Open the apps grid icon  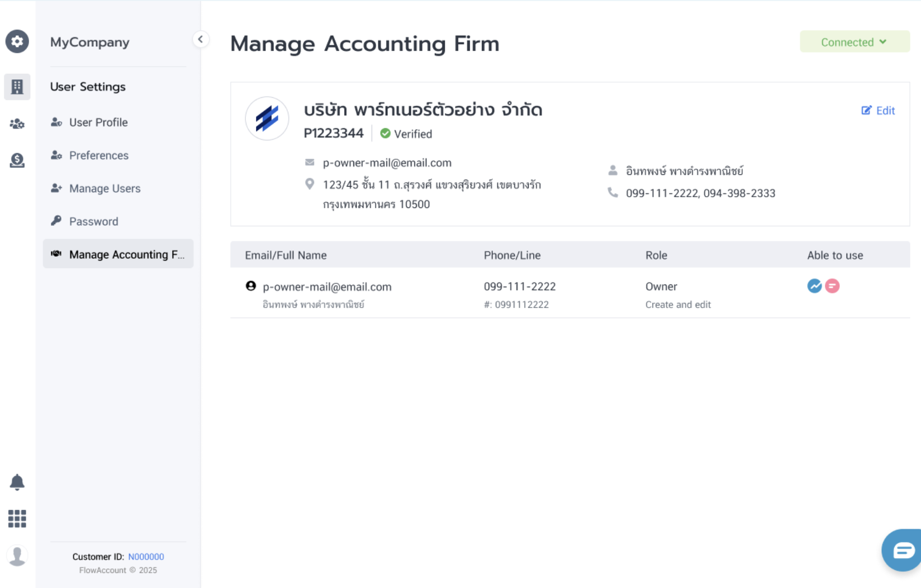[x=17, y=519]
